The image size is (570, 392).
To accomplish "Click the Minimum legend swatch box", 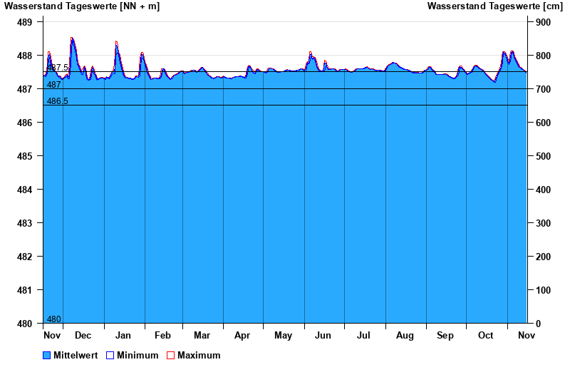I will [x=110, y=356].
